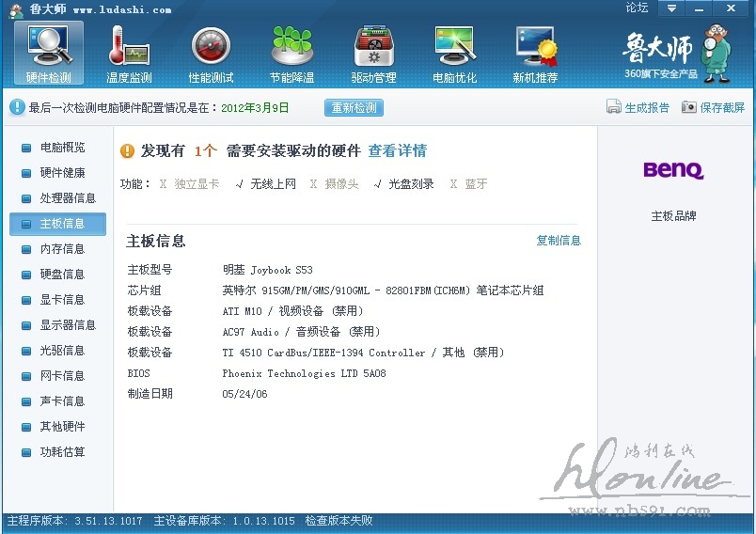Click 生成报告 to generate a report

(647, 107)
